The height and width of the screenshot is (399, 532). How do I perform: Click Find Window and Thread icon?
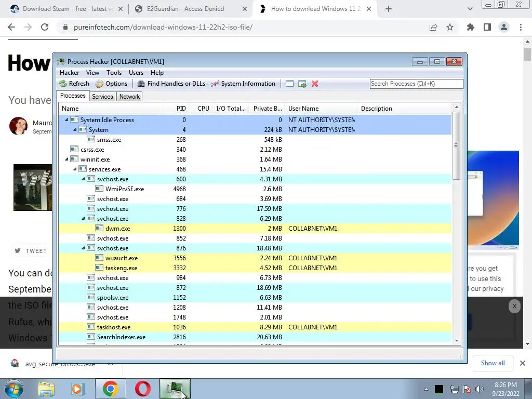click(x=302, y=84)
